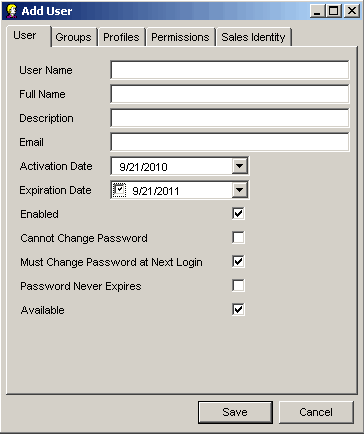This screenshot has height=434, width=364.
Task: Uncheck the Available checkbox
Action: 238,310
